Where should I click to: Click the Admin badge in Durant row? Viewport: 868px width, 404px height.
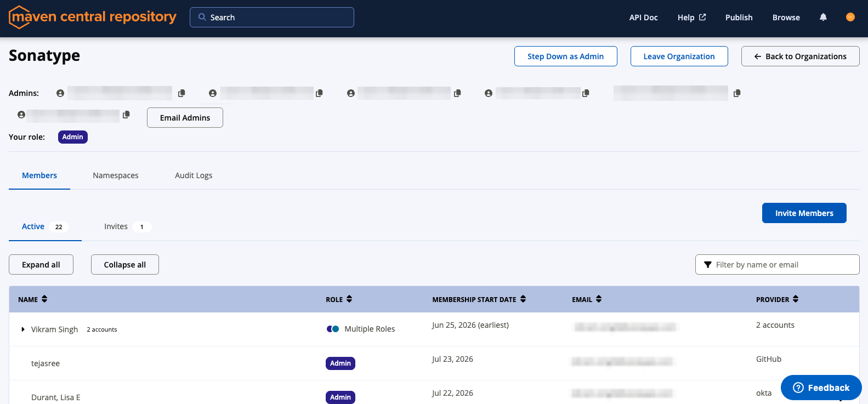pyautogui.click(x=341, y=397)
